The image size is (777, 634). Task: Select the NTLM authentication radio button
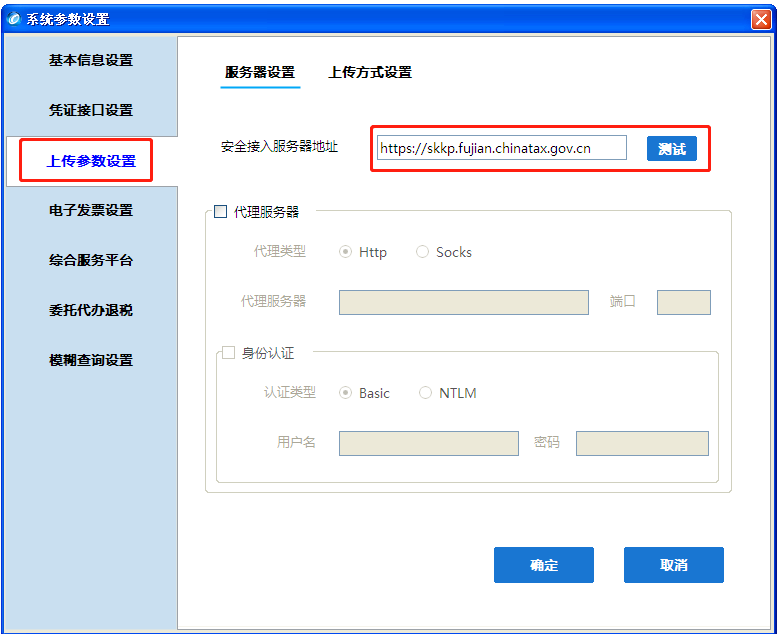pyautogui.click(x=425, y=393)
